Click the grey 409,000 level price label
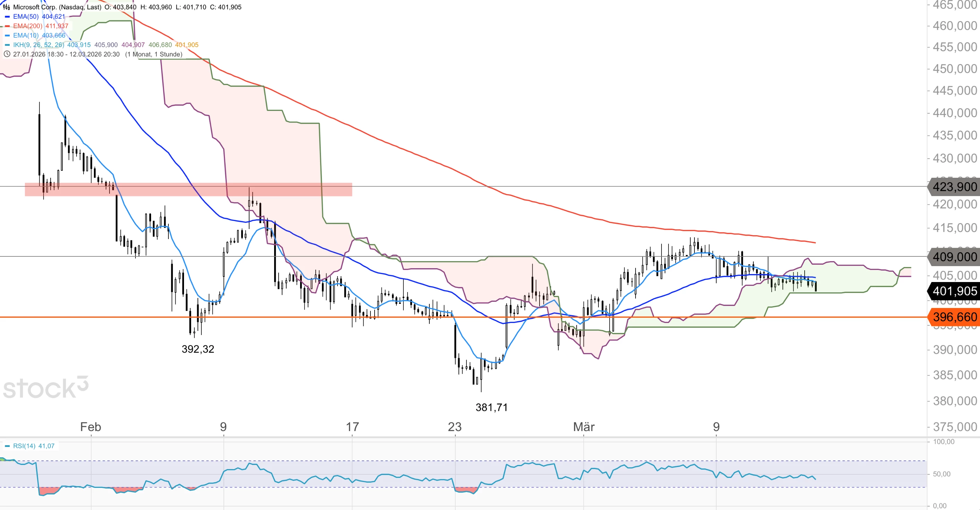This screenshot has height=510, width=980. point(954,257)
